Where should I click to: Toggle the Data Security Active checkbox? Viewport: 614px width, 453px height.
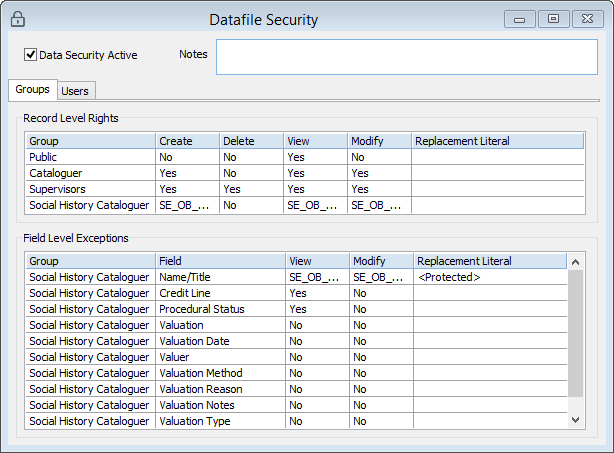31,54
